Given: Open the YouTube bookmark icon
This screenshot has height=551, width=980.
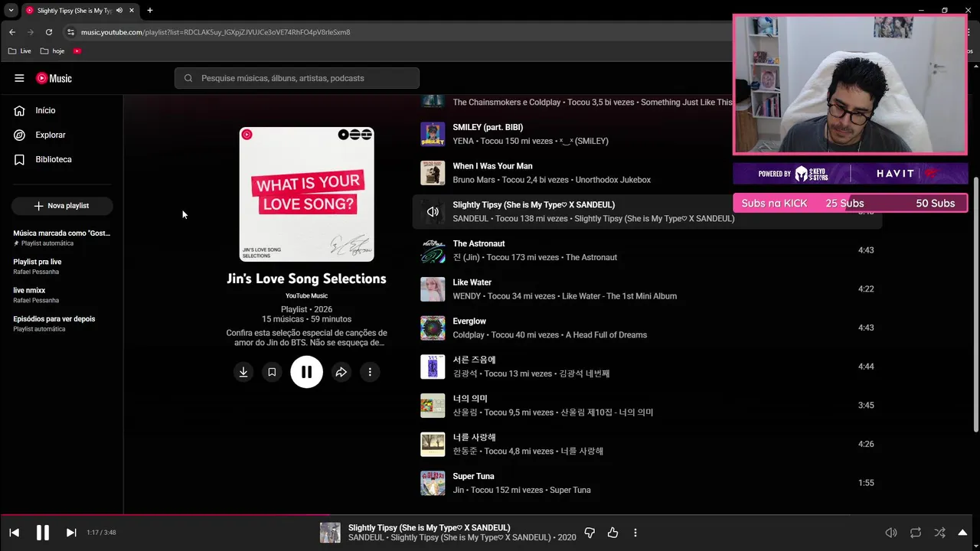Looking at the screenshot, I should pyautogui.click(x=77, y=51).
